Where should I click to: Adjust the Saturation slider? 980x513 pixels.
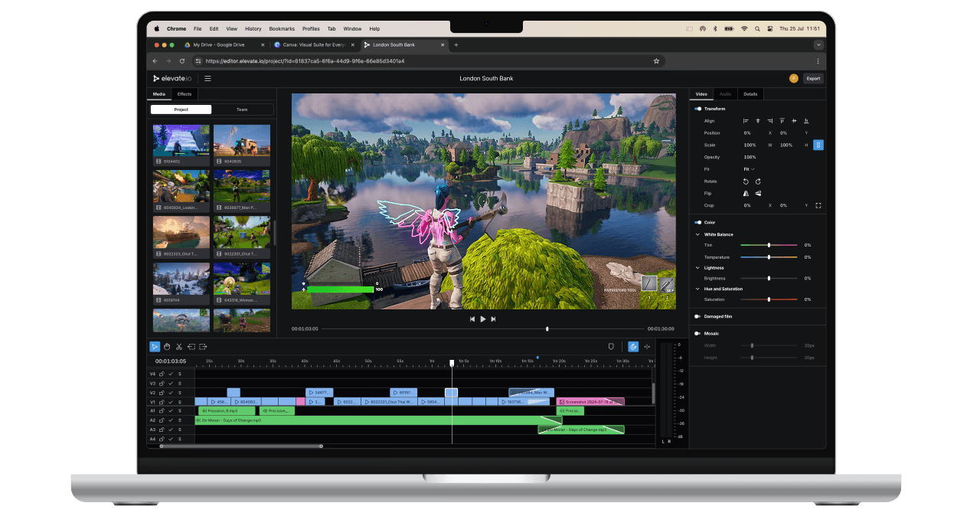click(769, 299)
